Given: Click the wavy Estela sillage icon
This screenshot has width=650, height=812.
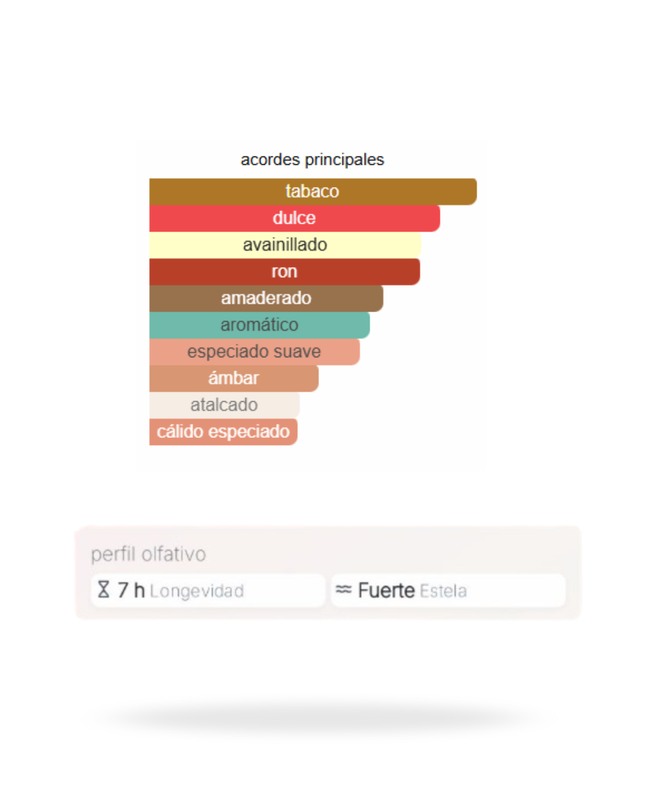Looking at the screenshot, I should click(344, 589).
